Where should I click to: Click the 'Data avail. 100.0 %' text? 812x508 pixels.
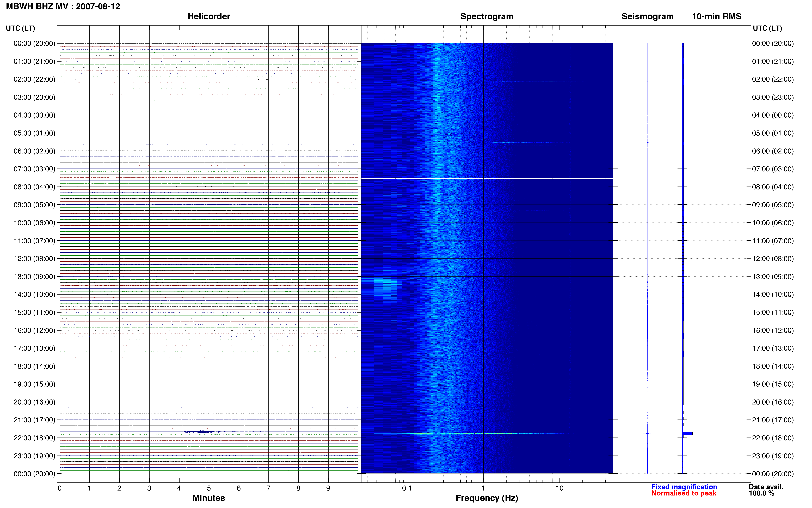[x=766, y=490]
